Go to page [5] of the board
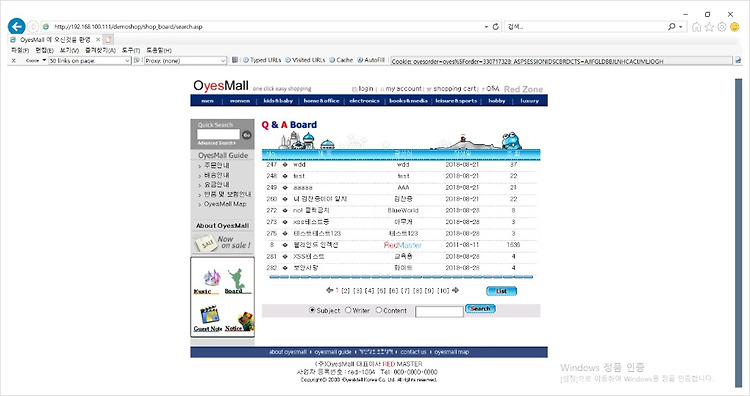 (381, 290)
